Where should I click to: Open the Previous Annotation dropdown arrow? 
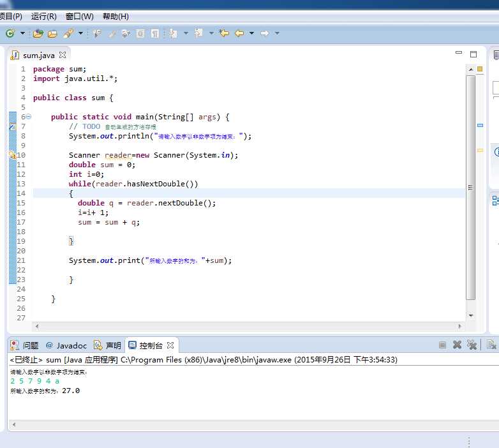[211, 33]
